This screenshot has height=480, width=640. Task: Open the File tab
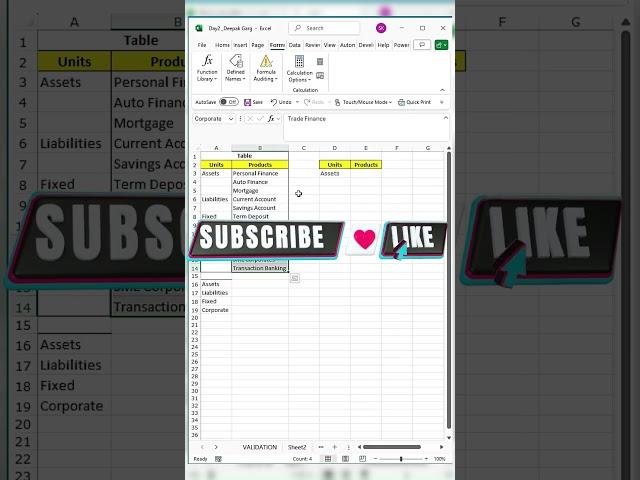click(x=202, y=45)
